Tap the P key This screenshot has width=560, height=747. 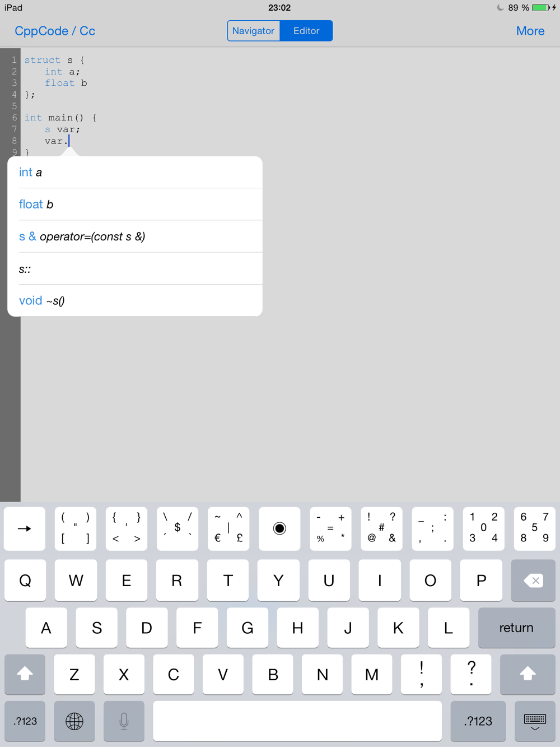coord(481,581)
